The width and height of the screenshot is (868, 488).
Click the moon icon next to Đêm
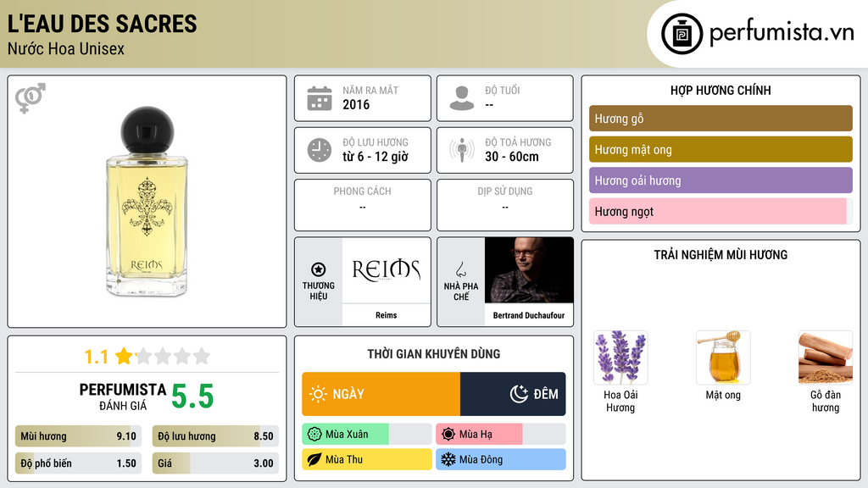pyautogui.click(x=519, y=394)
